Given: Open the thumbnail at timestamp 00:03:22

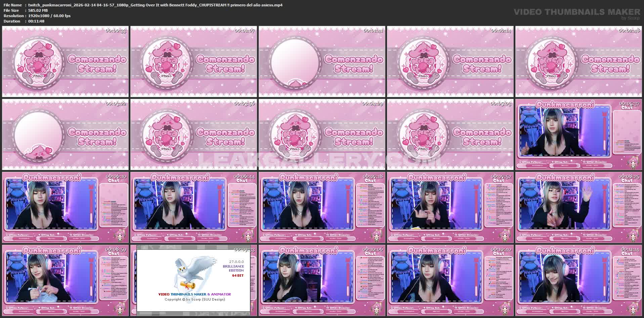Looking at the screenshot, I should pyautogui.click(x=65, y=134).
